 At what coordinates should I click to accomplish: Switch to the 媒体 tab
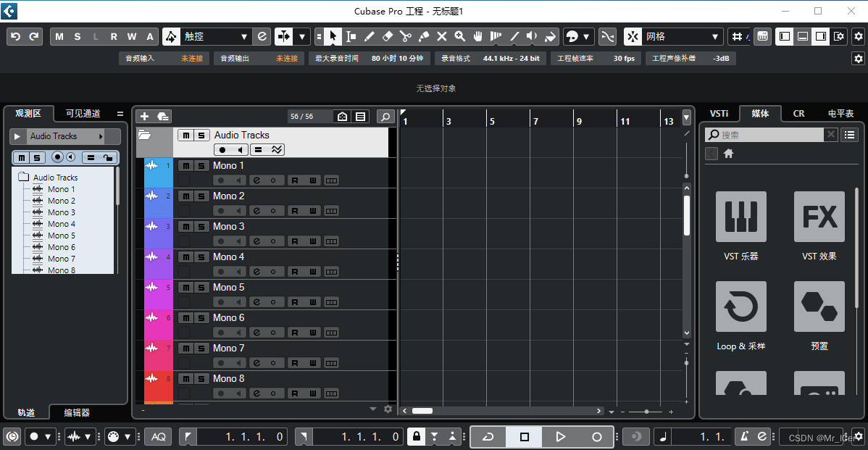tap(760, 114)
